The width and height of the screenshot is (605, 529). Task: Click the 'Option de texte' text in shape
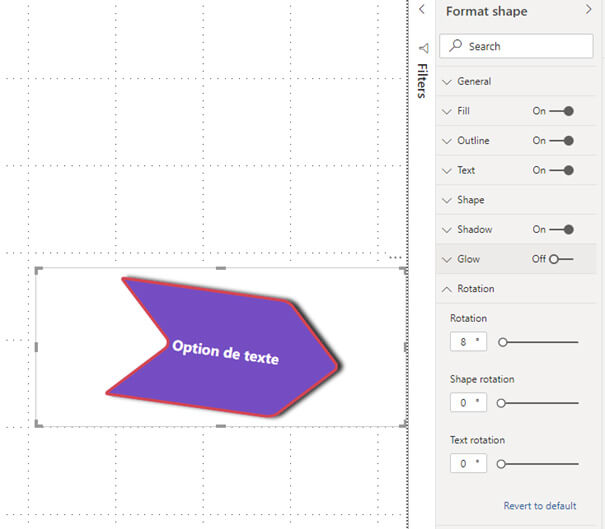[x=226, y=352]
